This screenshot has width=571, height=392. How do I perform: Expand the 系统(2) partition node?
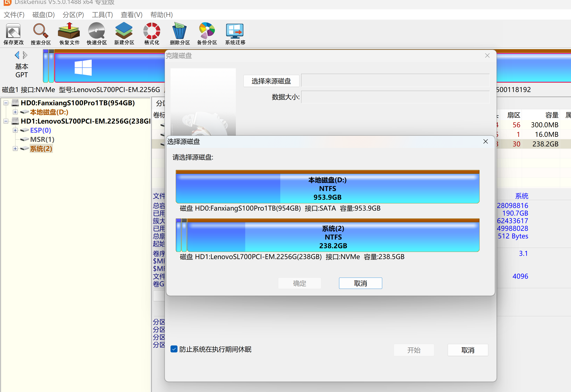pyautogui.click(x=15, y=149)
